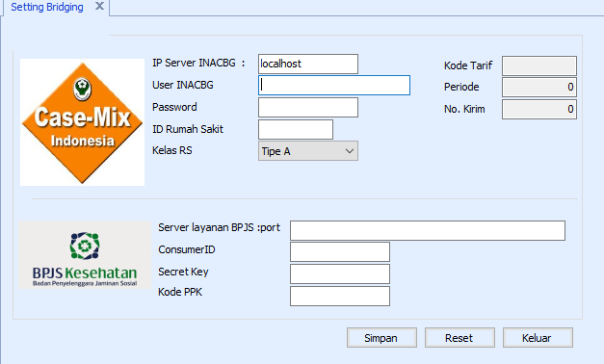Focus the User INACBG input field
The height and width of the screenshot is (364, 604).
pyautogui.click(x=334, y=85)
